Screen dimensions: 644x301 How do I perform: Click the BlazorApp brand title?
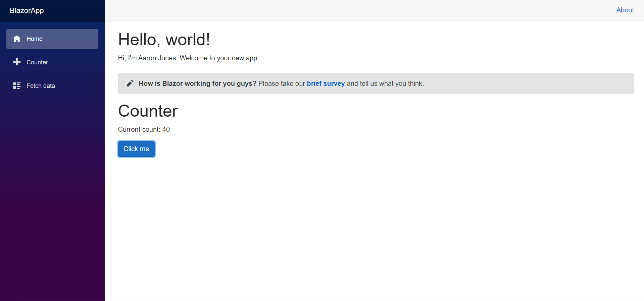pyautogui.click(x=27, y=10)
